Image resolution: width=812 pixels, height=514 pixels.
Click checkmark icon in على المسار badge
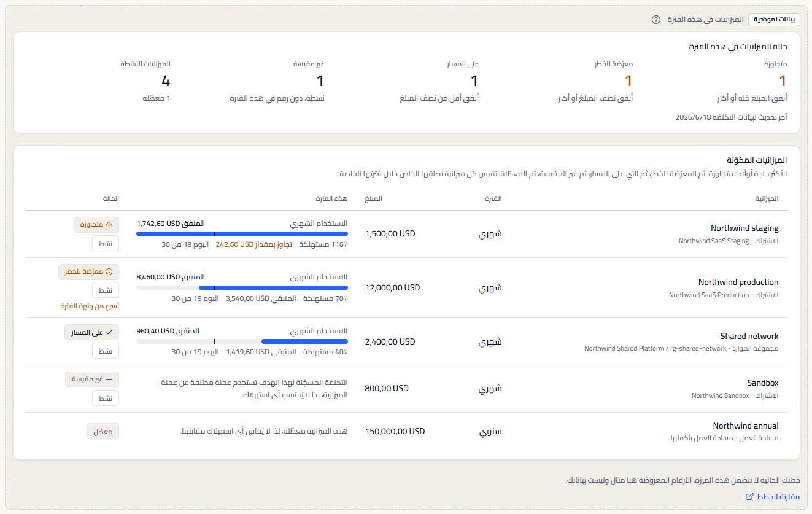[109, 332]
